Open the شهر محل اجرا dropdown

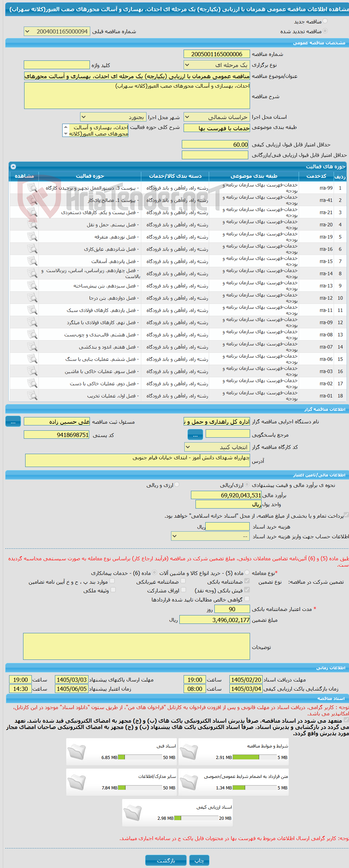[x=113, y=117]
